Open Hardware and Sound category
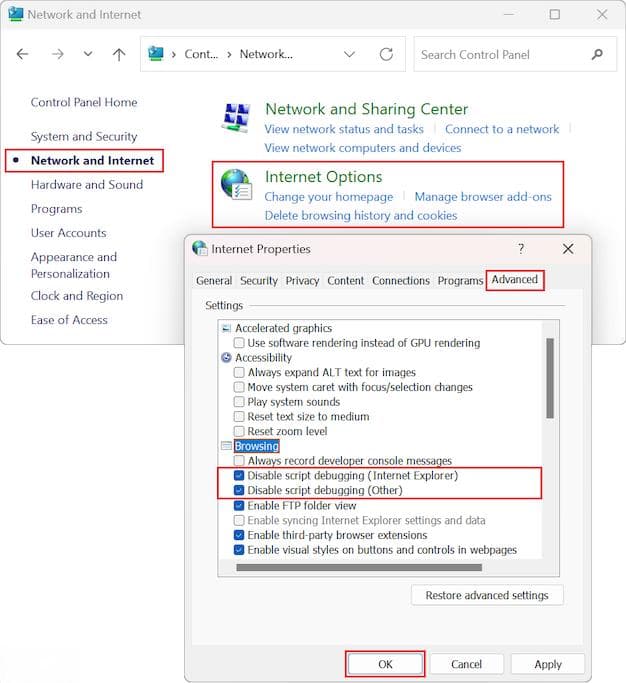Image resolution: width=626 pixels, height=683 pixels. click(x=87, y=185)
